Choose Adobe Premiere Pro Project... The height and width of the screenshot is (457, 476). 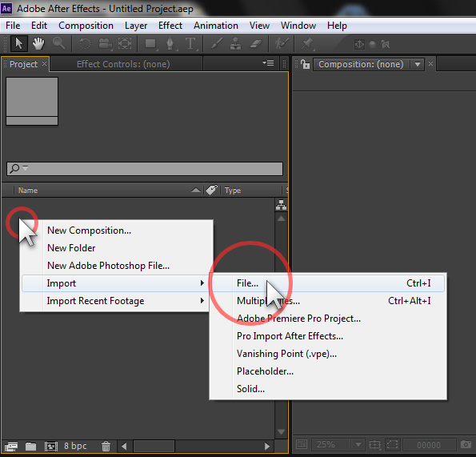tap(328, 319)
